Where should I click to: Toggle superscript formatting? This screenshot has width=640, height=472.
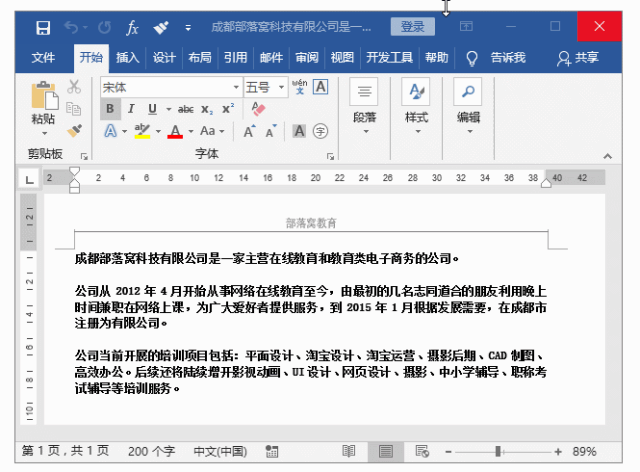(228, 109)
